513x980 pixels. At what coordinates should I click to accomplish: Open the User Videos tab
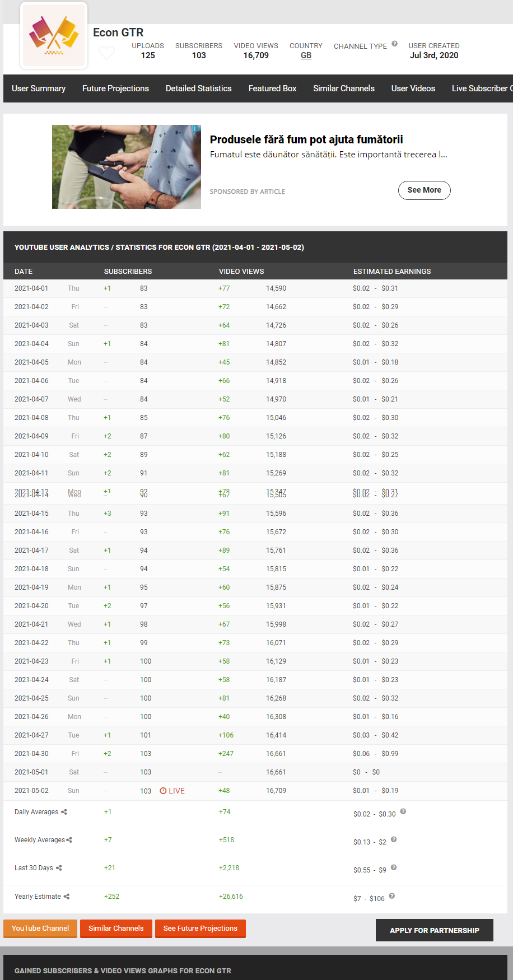pyautogui.click(x=413, y=88)
